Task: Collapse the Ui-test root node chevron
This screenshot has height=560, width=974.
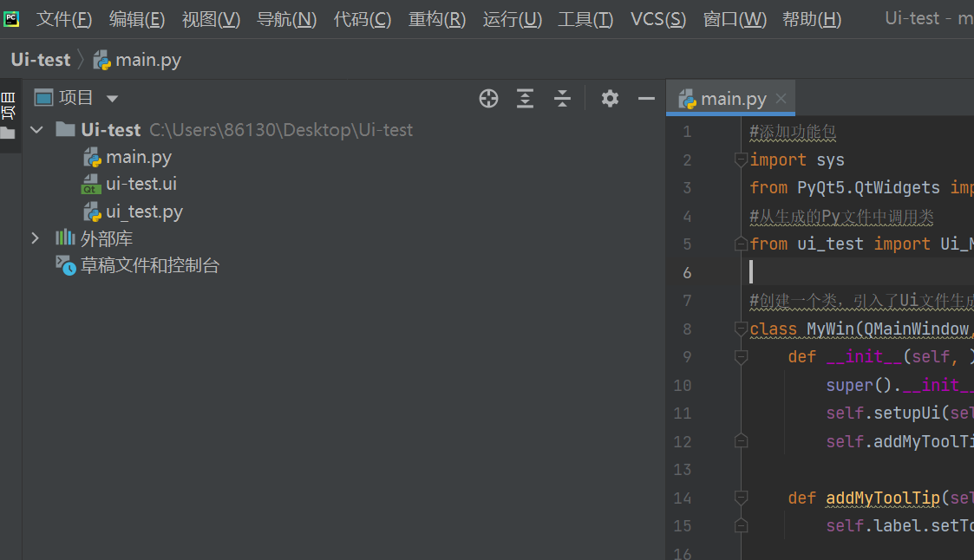Action: [x=36, y=129]
